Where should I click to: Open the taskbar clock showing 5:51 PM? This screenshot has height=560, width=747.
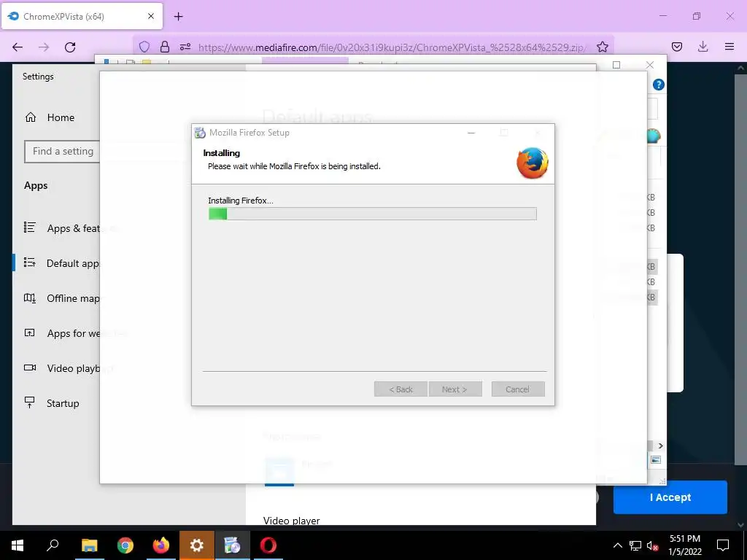(685, 545)
